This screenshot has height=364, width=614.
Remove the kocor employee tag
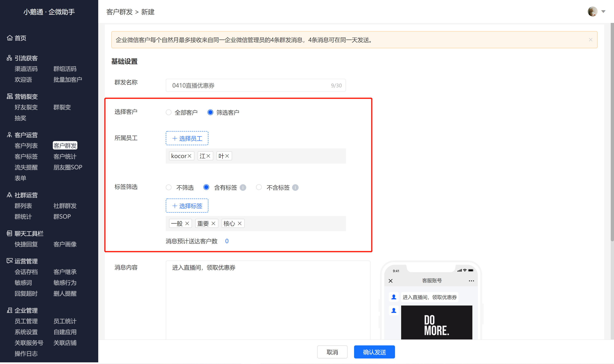[190, 156]
